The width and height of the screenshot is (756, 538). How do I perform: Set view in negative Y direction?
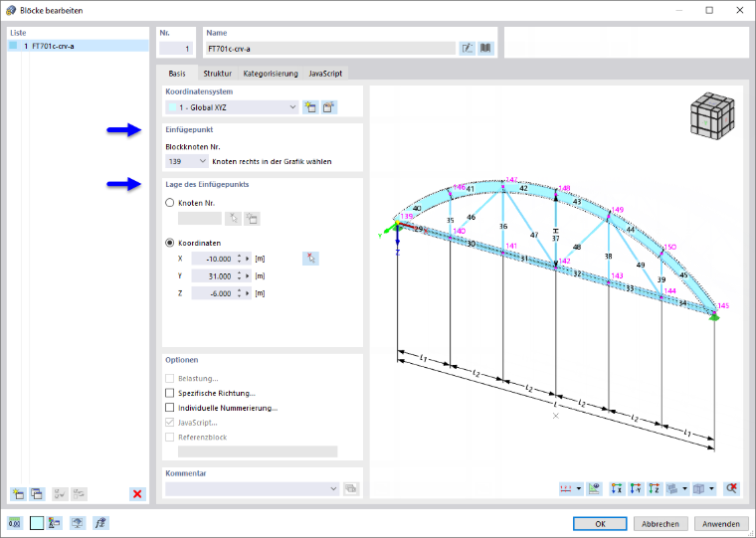click(636, 489)
